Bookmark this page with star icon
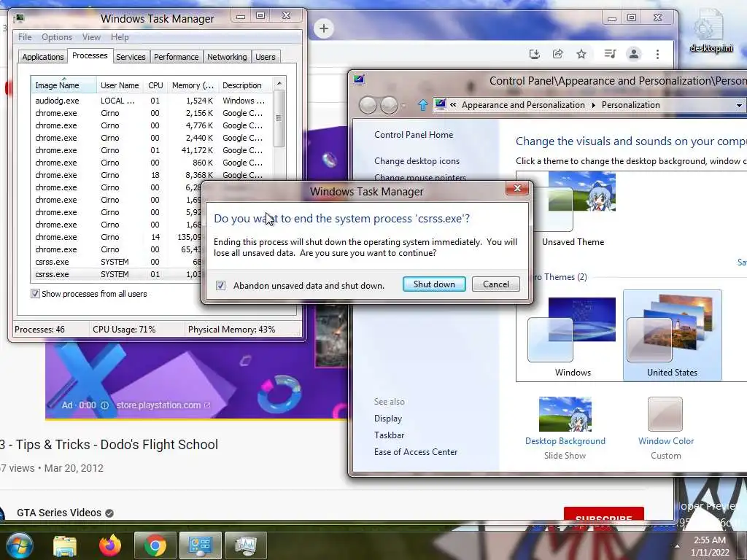Screen dimensions: 747x560 coord(581,54)
